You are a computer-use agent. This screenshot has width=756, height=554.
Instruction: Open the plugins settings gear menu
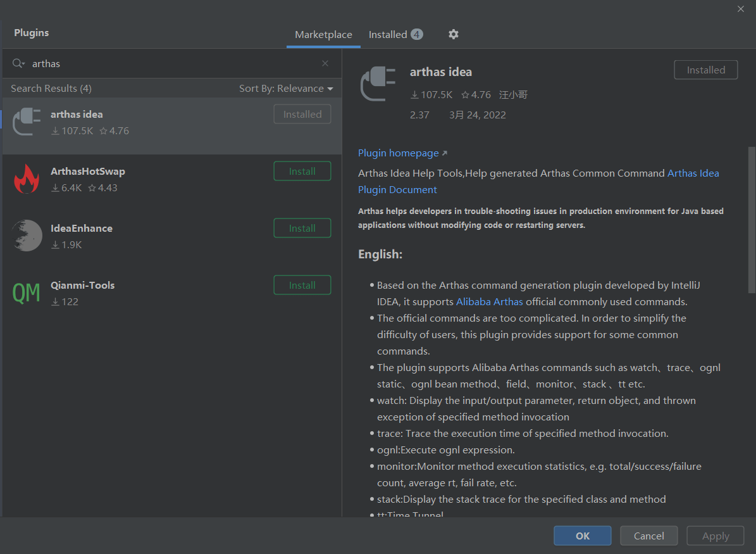coord(453,34)
